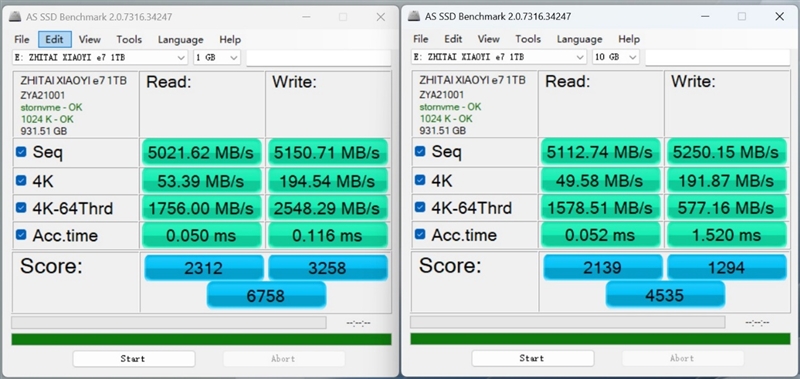
Task: Open View menu in left window
Action: coord(89,39)
